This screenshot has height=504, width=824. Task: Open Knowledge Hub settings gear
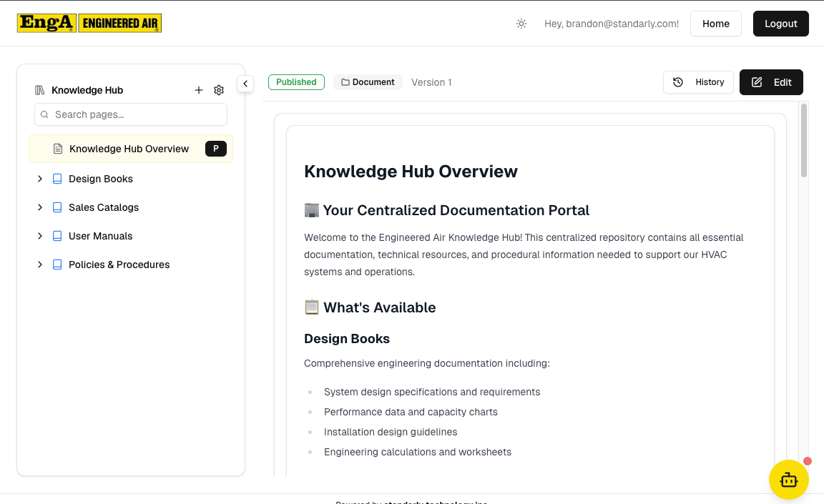219,89
